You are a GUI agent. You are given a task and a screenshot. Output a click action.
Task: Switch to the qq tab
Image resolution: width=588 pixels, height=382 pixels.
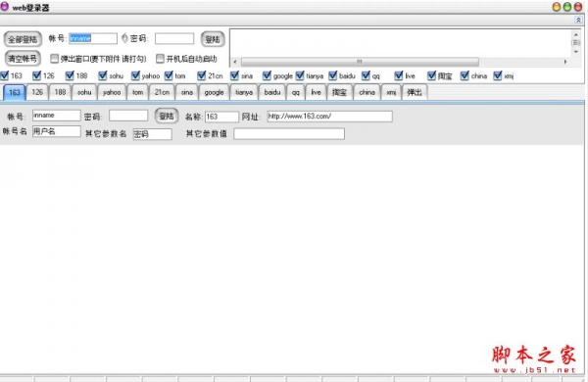[x=296, y=92]
